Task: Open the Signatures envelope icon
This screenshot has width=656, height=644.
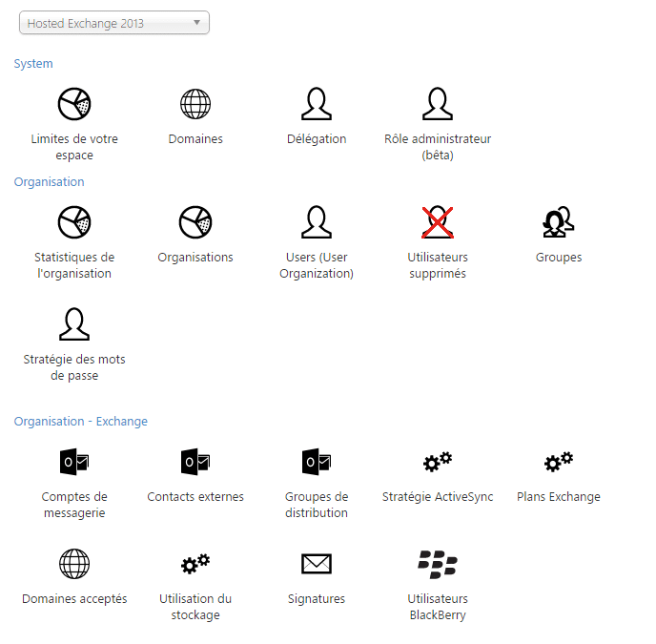Action: click(x=317, y=564)
